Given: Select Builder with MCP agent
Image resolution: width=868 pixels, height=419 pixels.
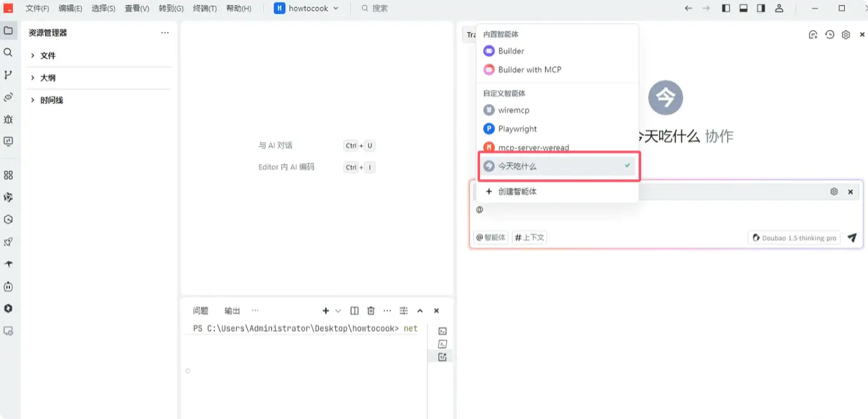Looking at the screenshot, I should click(x=557, y=70).
